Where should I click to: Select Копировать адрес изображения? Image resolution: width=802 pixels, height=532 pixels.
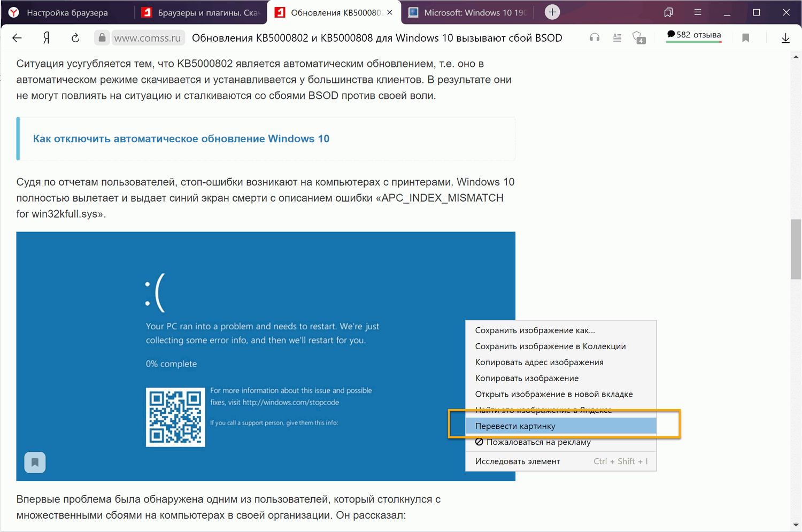561,363
